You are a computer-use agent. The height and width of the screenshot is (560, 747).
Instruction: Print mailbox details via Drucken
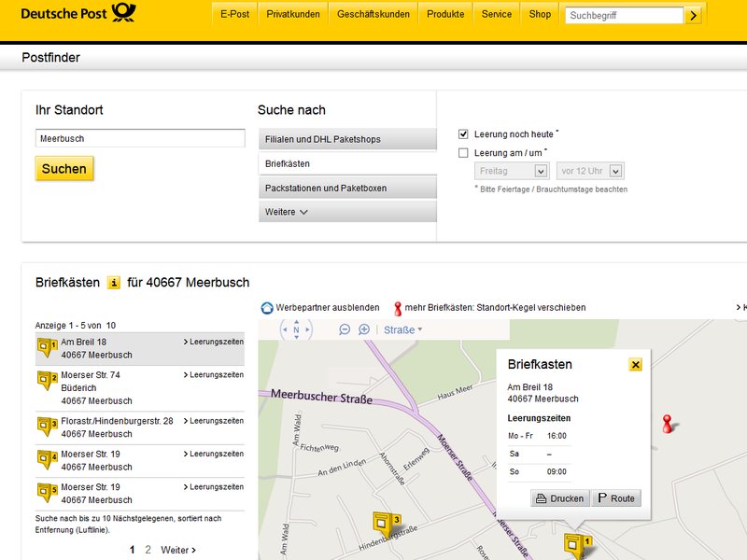(559, 498)
